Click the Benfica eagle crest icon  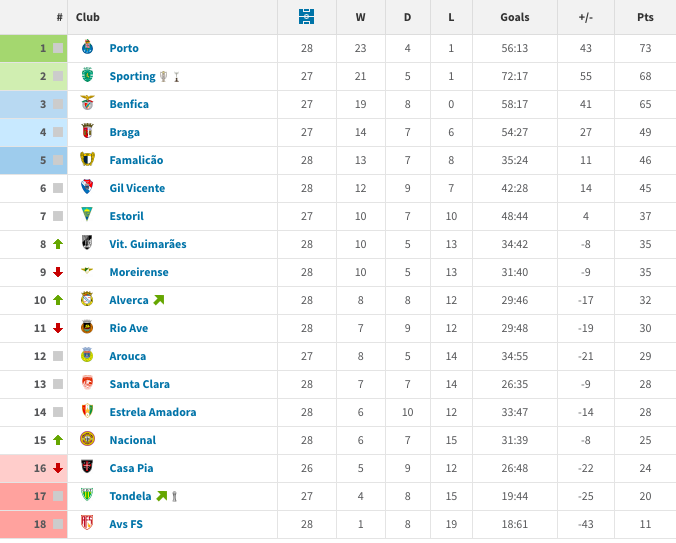pos(87,104)
